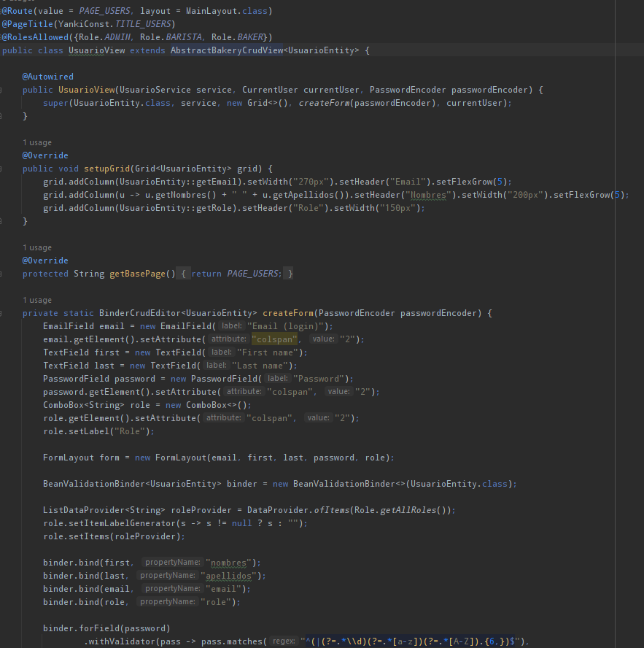Click the regex inlay hint in pass.matches
This screenshot has height=648, width=644.
[284, 641]
